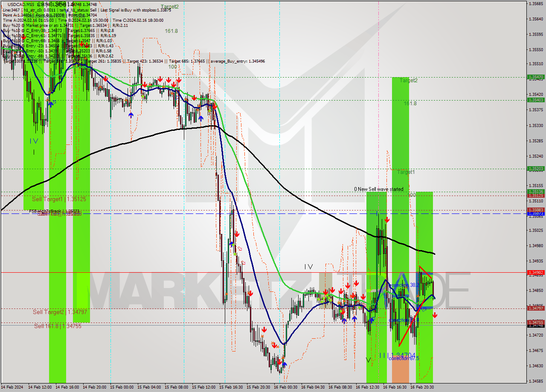Image resolution: width=546 pixels, height=392 pixels.
Task: Click the 'correction 87.5' label
Action: click(x=404, y=358)
